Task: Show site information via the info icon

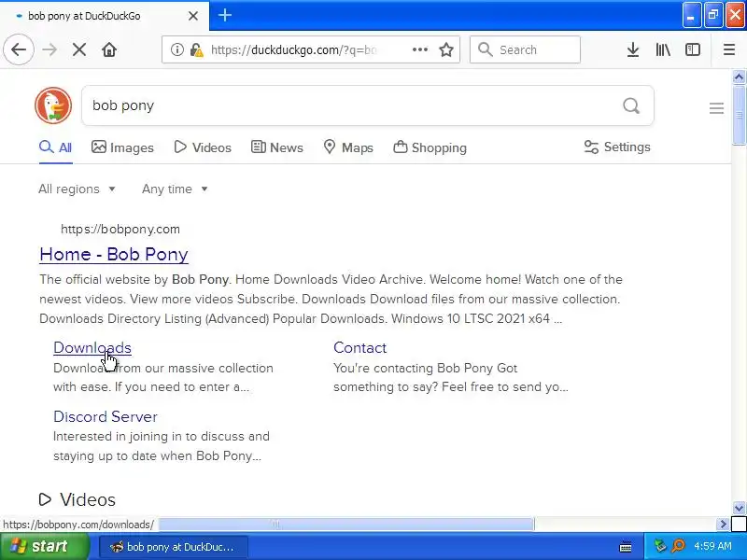Action: pos(176,49)
